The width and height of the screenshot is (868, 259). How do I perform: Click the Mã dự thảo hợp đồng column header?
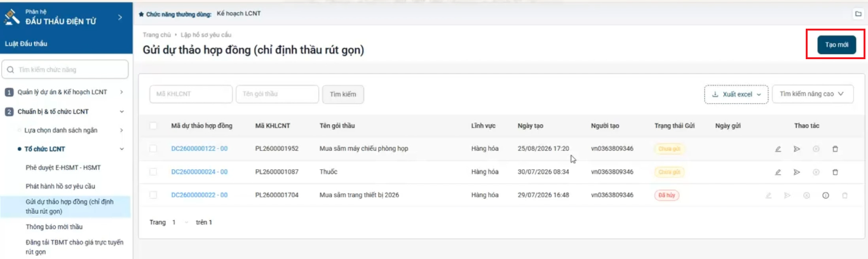pos(202,126)
